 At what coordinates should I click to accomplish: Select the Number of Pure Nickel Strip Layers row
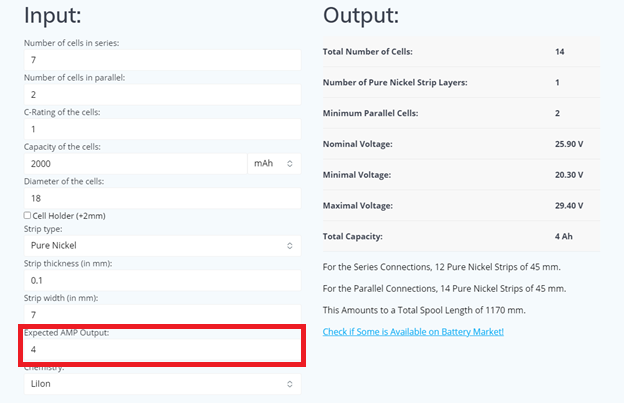click(x=461, y=82)
